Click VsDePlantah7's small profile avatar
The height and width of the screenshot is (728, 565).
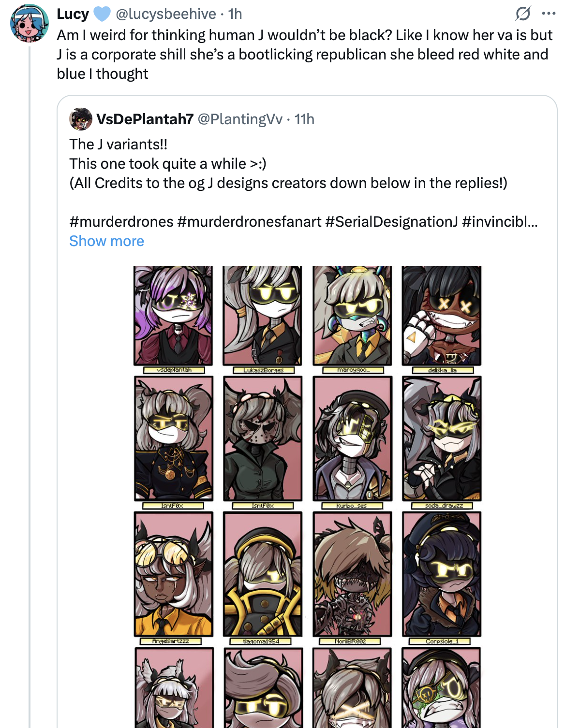pyautogui.click(x=81, y=119)
